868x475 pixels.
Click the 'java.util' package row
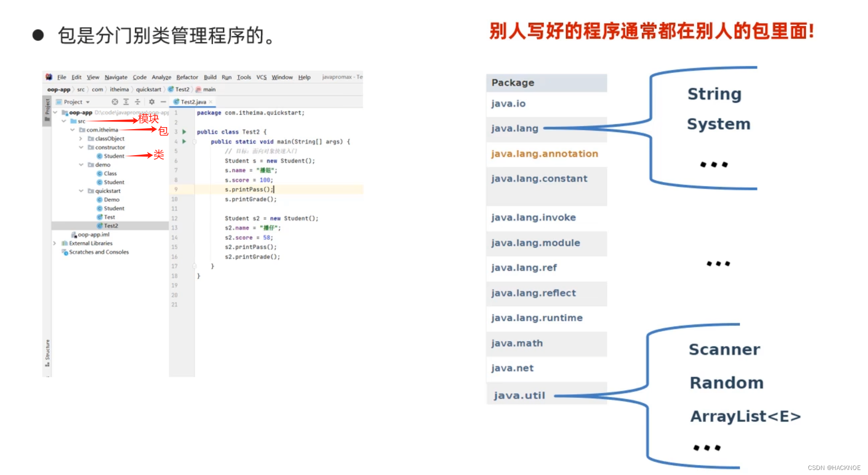(x=546, y=394)
